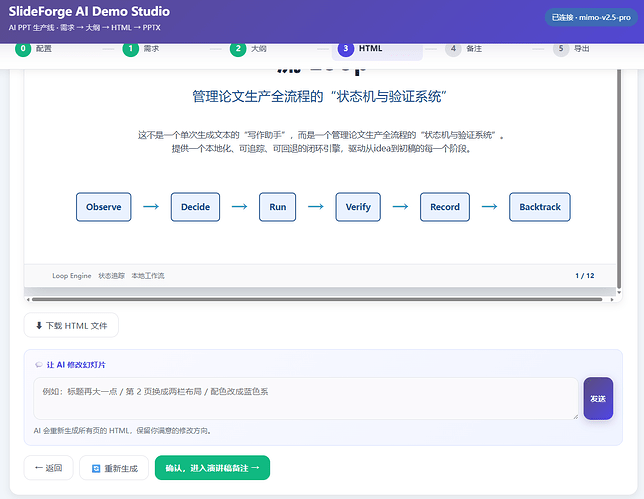The image size is (644, 499).
Task: Click the resize grip of the text box
Action: (x=575, y=416)
